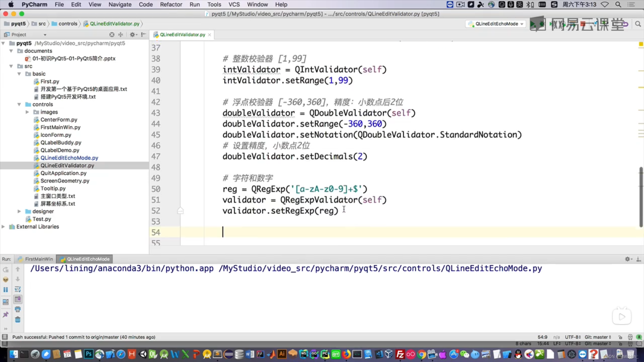
Task: Open the Git: master branch widget
Action: pos(598,337)
